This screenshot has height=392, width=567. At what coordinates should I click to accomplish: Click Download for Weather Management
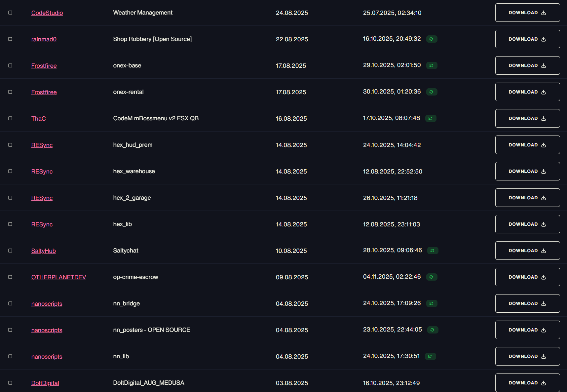click(527, 13)
